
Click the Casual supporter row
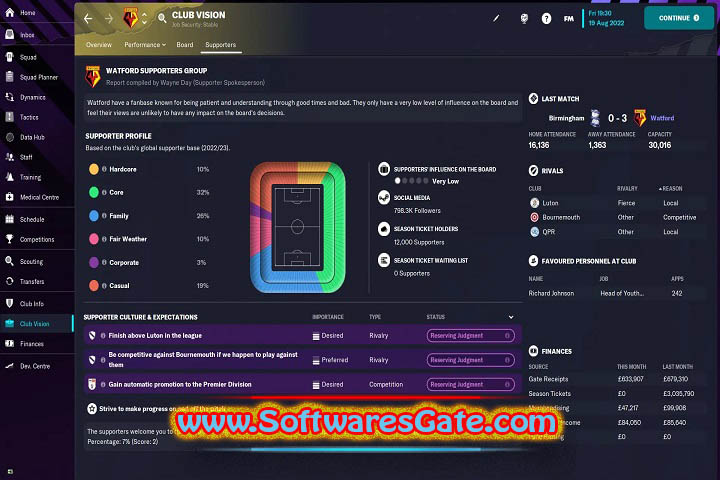point(149,286)
